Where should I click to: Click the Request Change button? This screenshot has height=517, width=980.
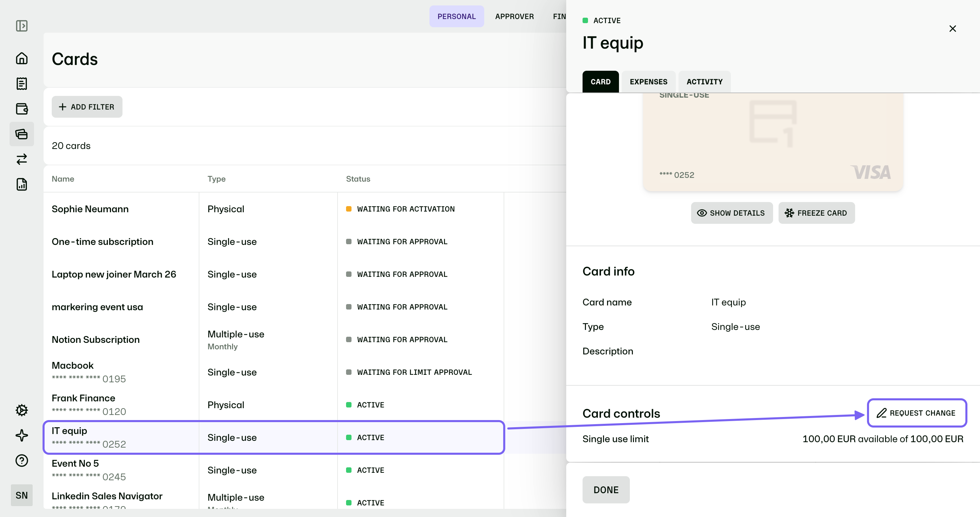[917, 413]
